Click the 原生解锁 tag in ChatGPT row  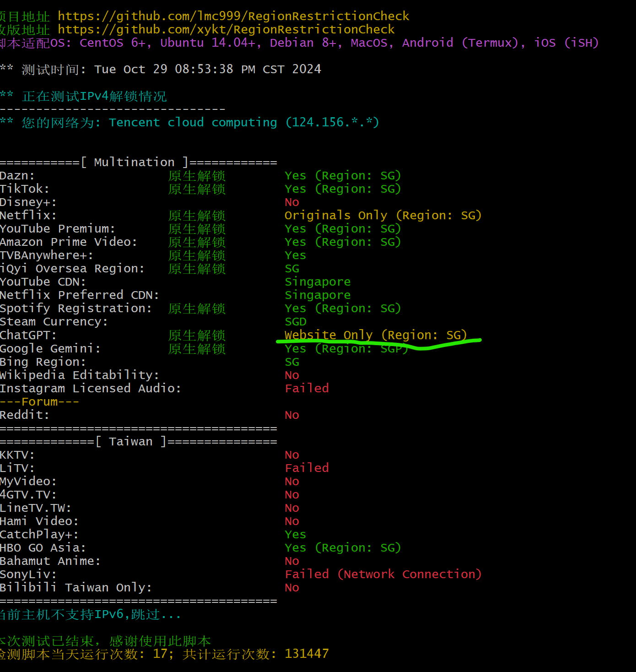[197, 335]
